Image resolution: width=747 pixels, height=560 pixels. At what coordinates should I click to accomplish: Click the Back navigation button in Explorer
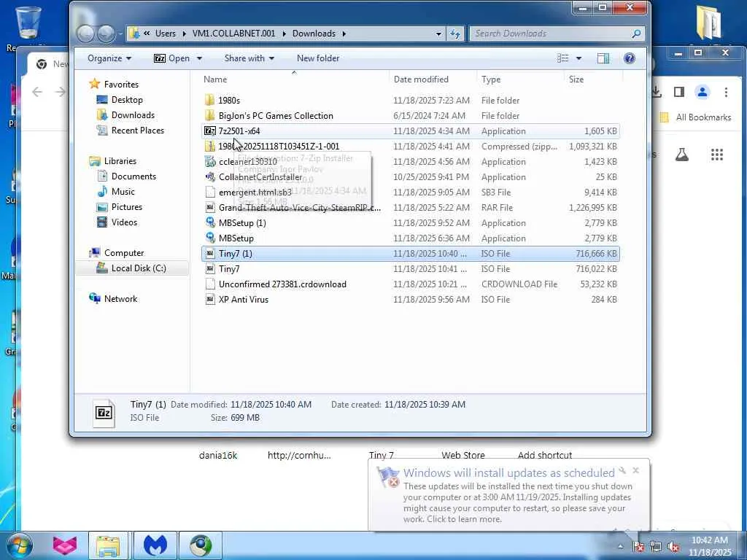[86, 34]
